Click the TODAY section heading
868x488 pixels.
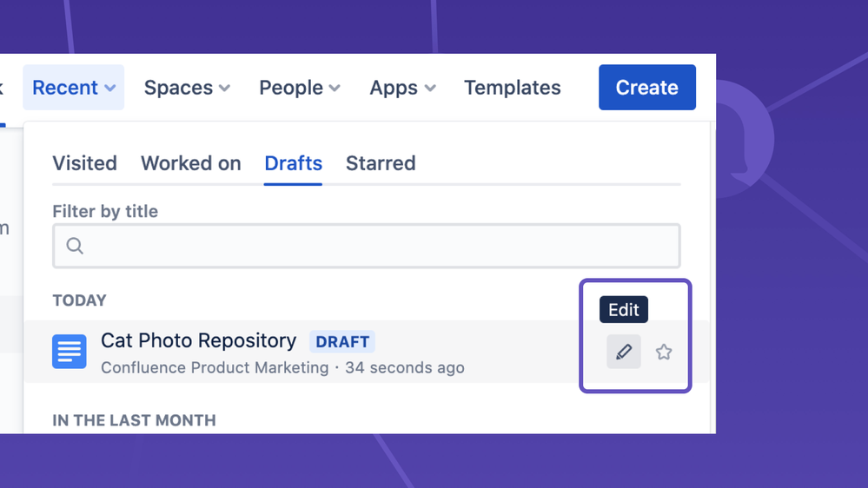(80, 300)
